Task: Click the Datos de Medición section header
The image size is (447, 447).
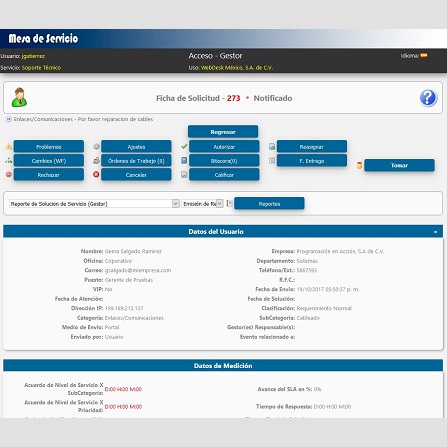Action: pos(223,366)
